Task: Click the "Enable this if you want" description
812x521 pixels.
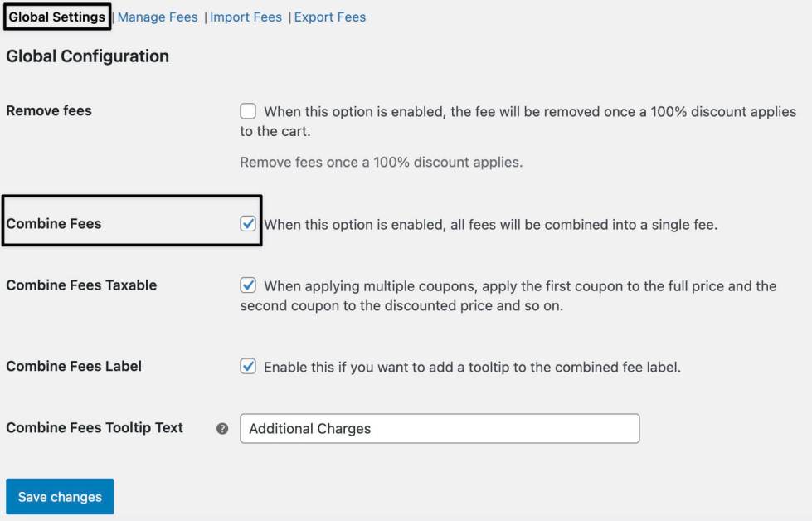Action: [x=472, y=367]
